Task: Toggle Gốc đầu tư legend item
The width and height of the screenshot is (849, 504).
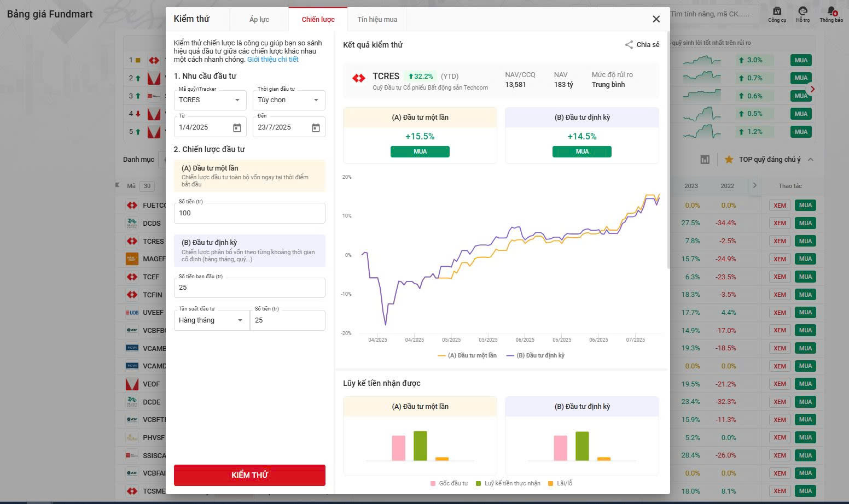Action: 449,483
